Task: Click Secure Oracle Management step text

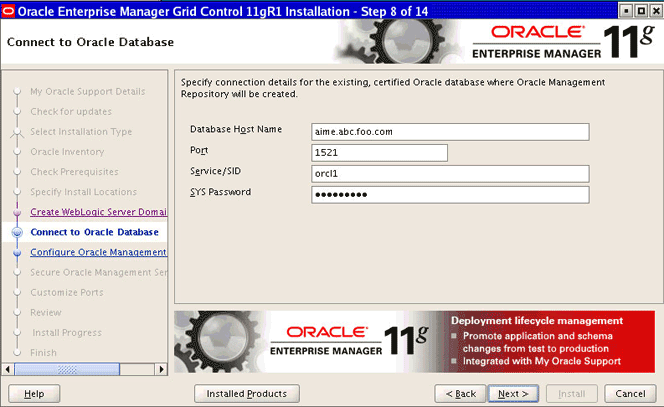Action: [99, 272]
